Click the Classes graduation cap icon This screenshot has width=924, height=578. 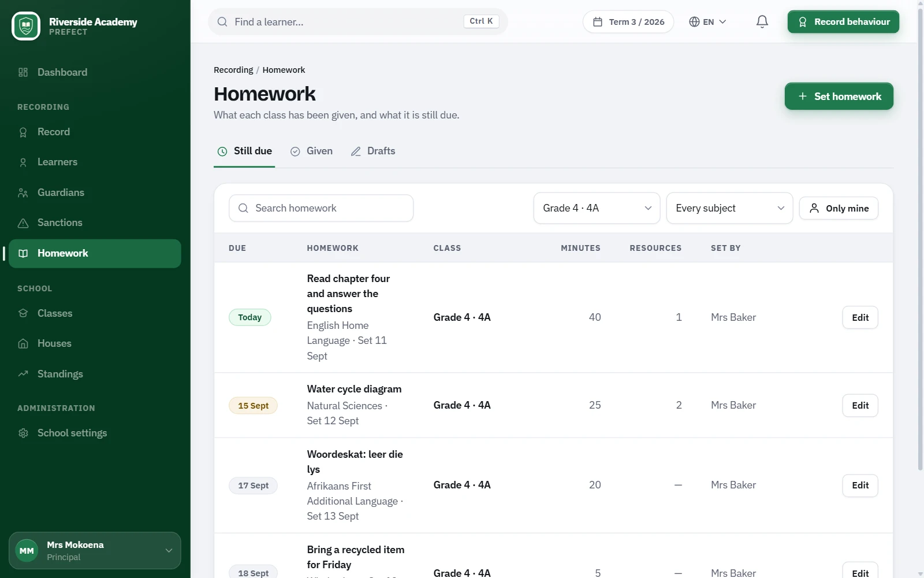pos(23,313)
